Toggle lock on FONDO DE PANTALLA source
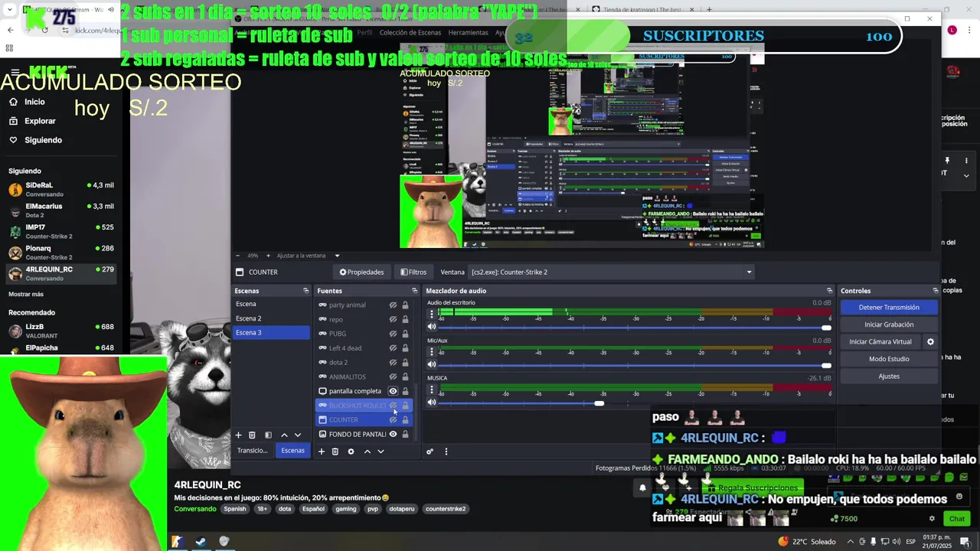This screenshot has width=980, height=551. click(x=405, y=434)
